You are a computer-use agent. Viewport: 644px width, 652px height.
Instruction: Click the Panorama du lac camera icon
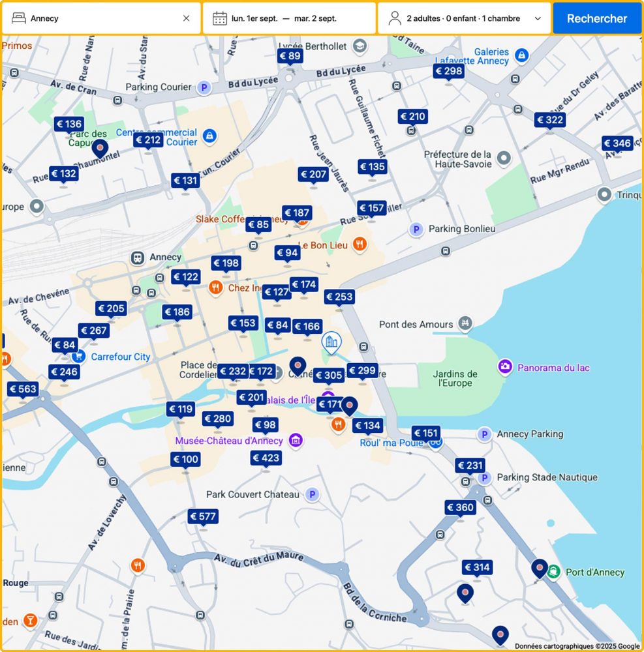pos(504,367)
